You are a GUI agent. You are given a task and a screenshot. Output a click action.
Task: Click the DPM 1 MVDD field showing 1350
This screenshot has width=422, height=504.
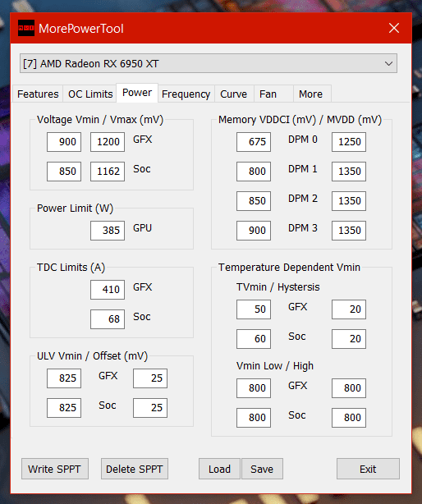349,172
